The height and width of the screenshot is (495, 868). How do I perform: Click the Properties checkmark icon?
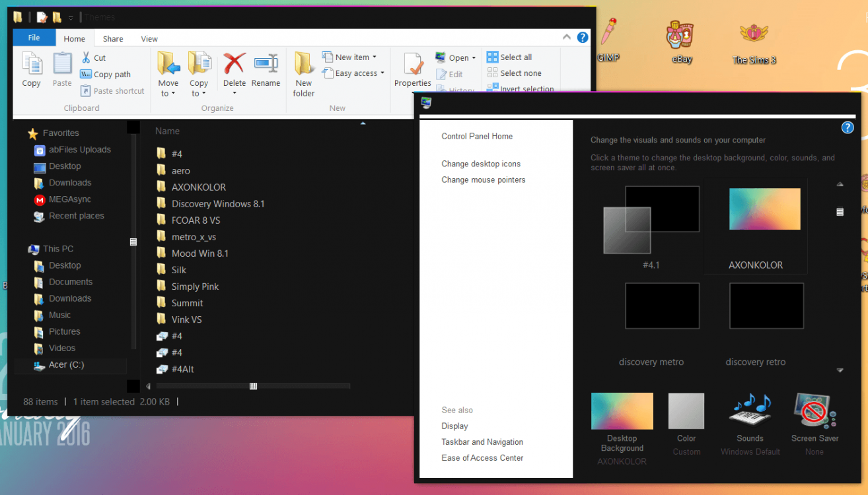(414, 64)
